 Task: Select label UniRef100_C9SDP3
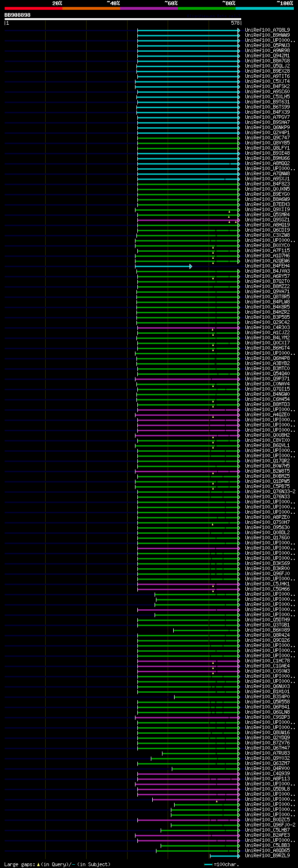(x=267, y=717)
